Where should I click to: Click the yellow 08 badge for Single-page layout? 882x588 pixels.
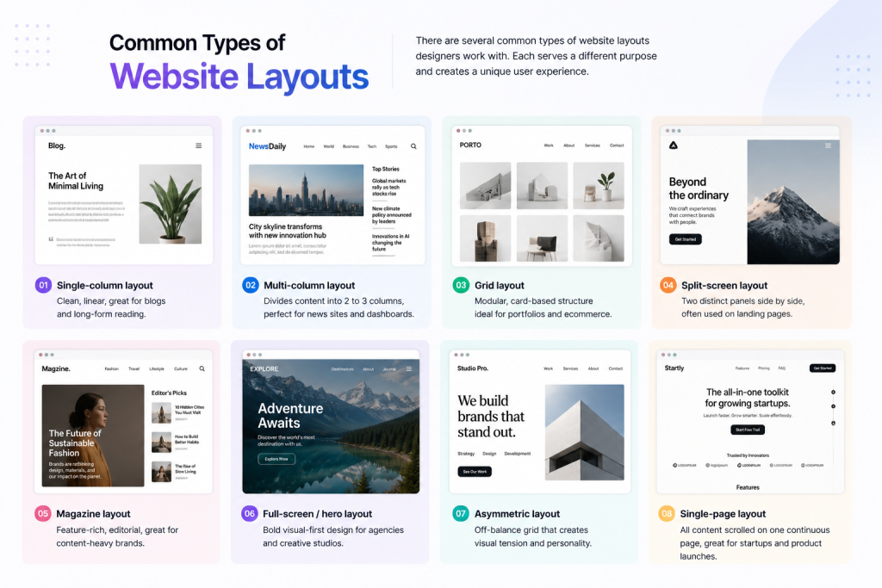point(667,513)
